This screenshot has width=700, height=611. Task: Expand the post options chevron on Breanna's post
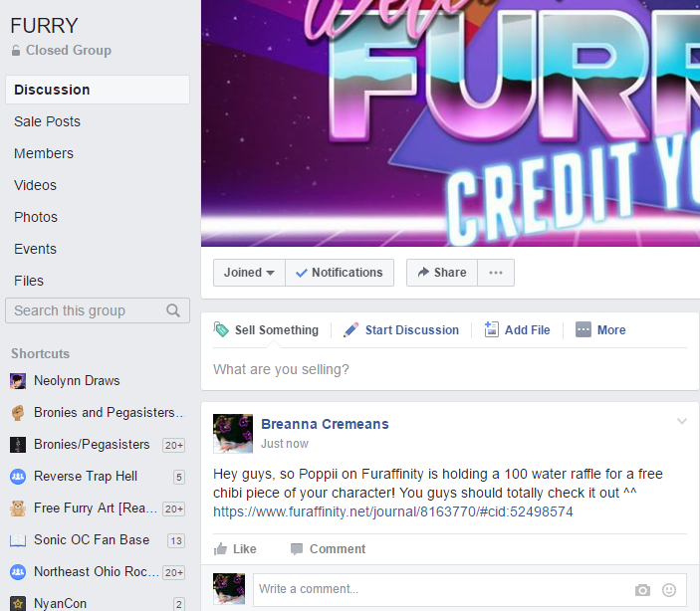(x=682, y=421)
